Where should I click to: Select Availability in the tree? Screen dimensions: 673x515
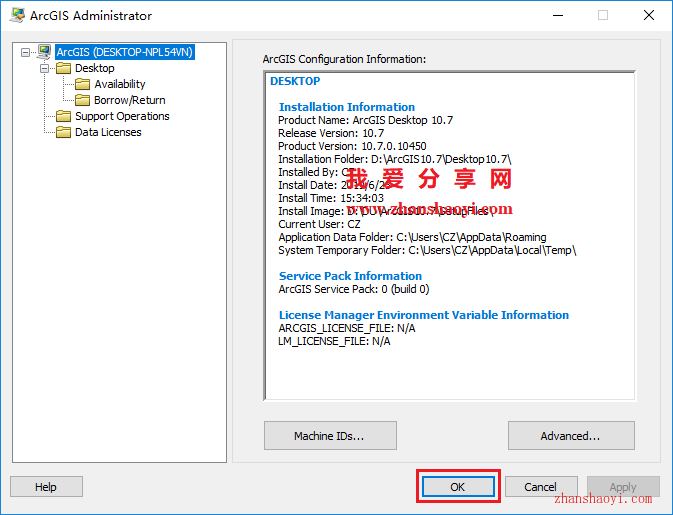(120, 84)
